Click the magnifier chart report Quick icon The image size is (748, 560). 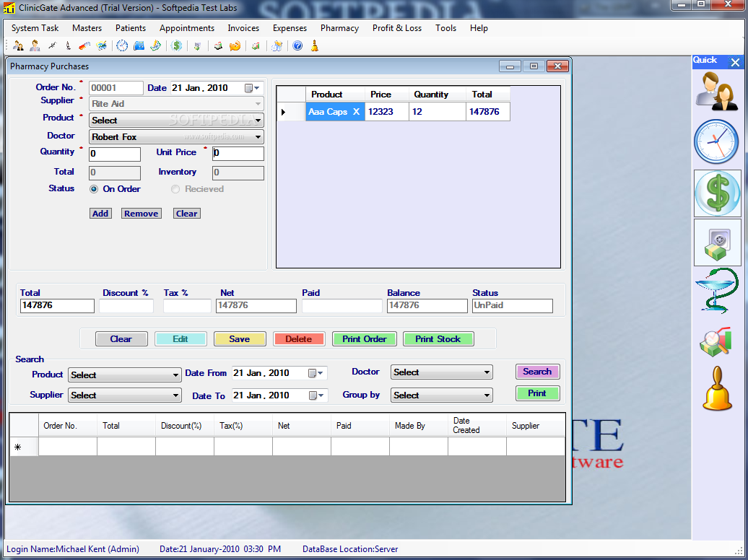[716, 341]
